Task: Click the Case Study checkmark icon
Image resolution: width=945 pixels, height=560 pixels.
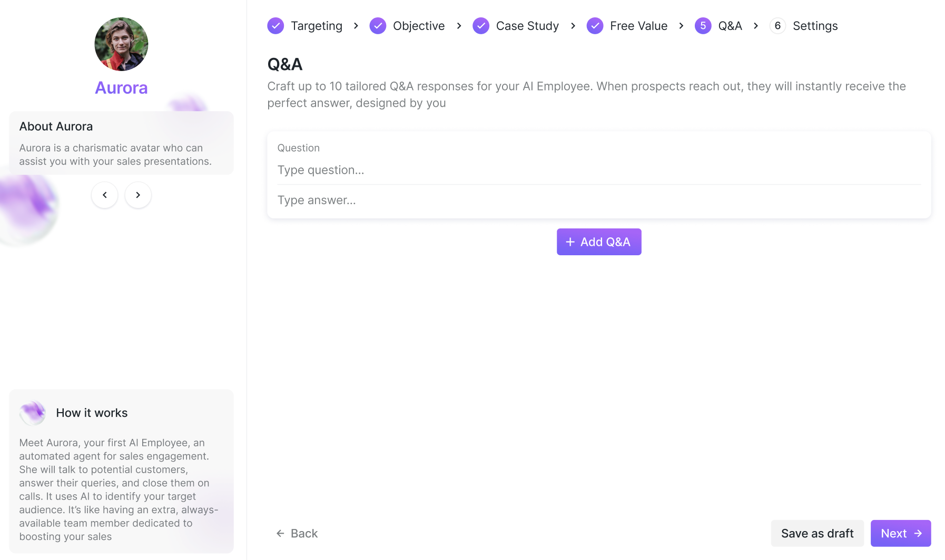Action: (x=481, y=26)
